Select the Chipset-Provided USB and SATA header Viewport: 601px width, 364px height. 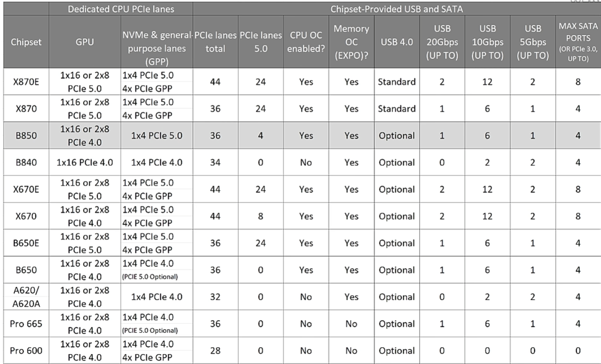pos(396,8)
